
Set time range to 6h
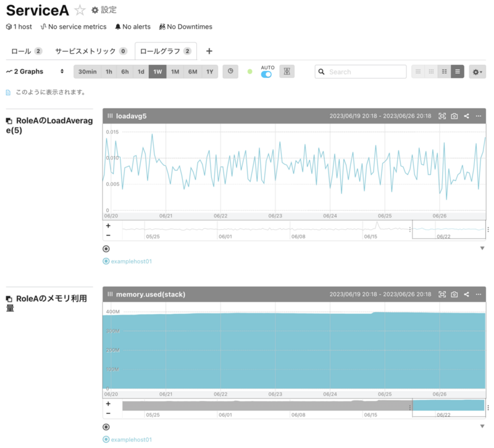click(125, 72)
